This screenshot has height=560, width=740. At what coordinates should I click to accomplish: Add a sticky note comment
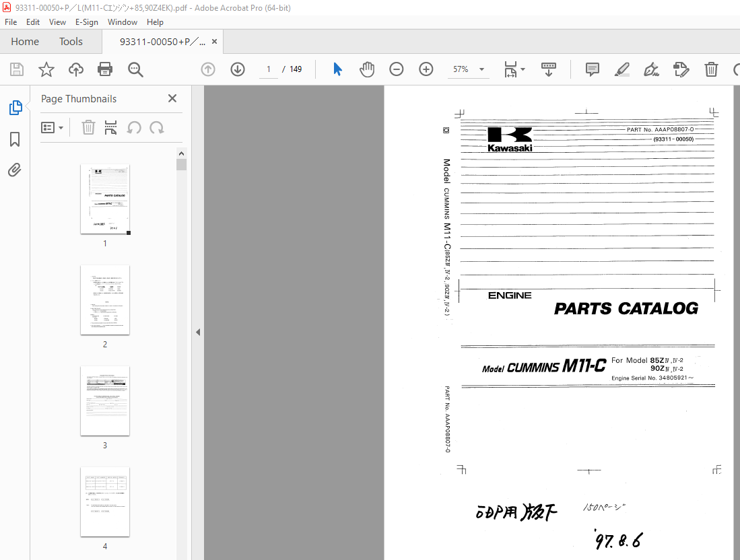pos(593,69)
